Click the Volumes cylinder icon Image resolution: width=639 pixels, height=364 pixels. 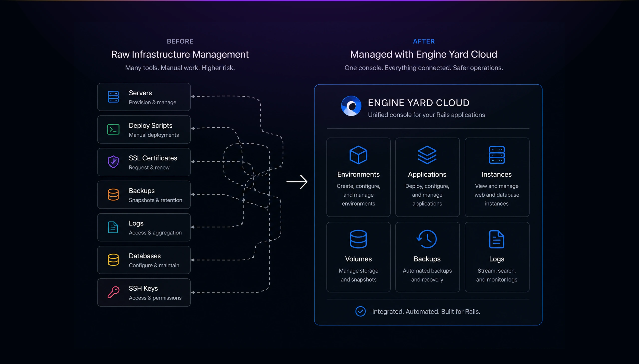pos(358,239)
